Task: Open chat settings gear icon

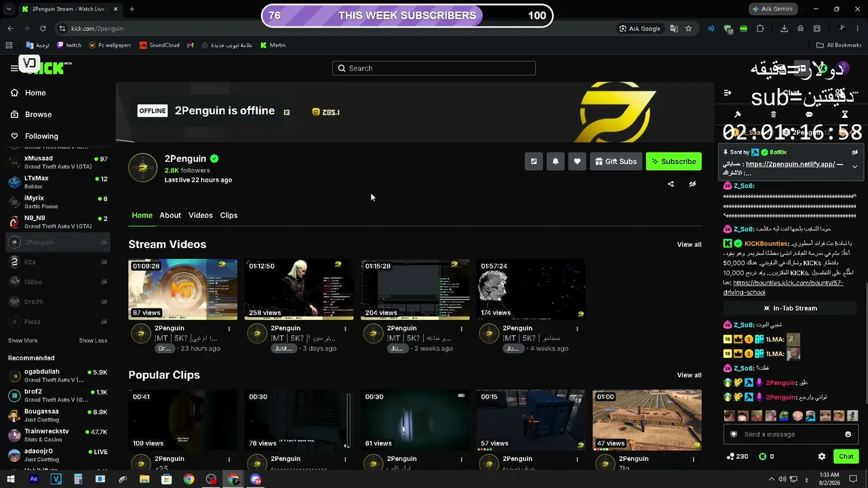Action: click(822, 457)
